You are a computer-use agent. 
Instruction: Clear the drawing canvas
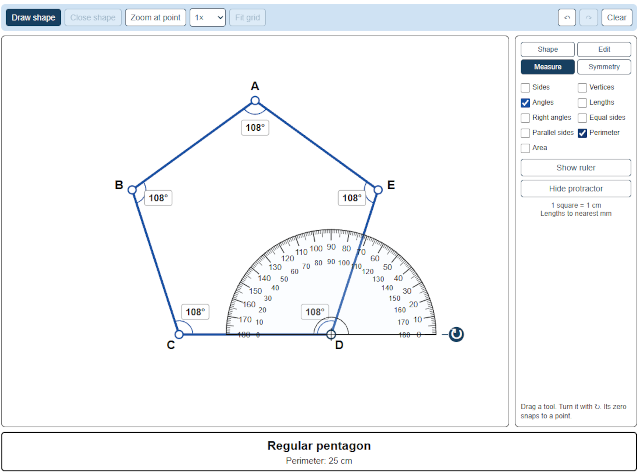pyautogui.click(x=616, y=18)
